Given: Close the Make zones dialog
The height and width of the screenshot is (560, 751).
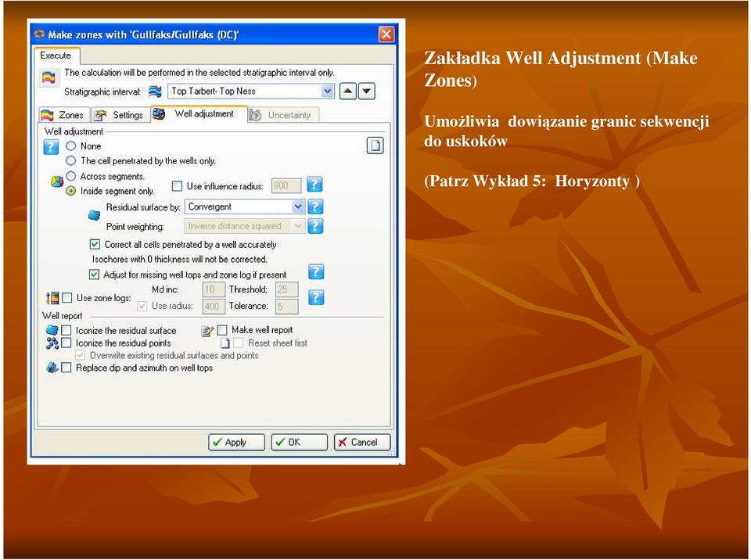Looking at the screenshot, I should coord(386,34).
